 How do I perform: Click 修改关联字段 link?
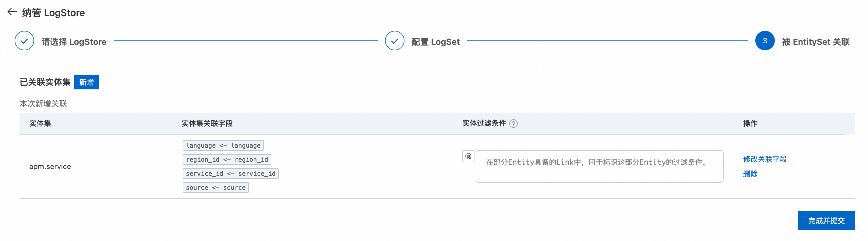pos(764,159)
